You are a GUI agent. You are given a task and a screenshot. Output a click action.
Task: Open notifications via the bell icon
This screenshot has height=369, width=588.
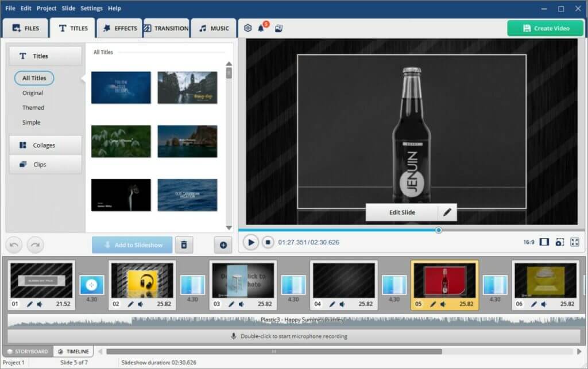click(x=262, y=27)
